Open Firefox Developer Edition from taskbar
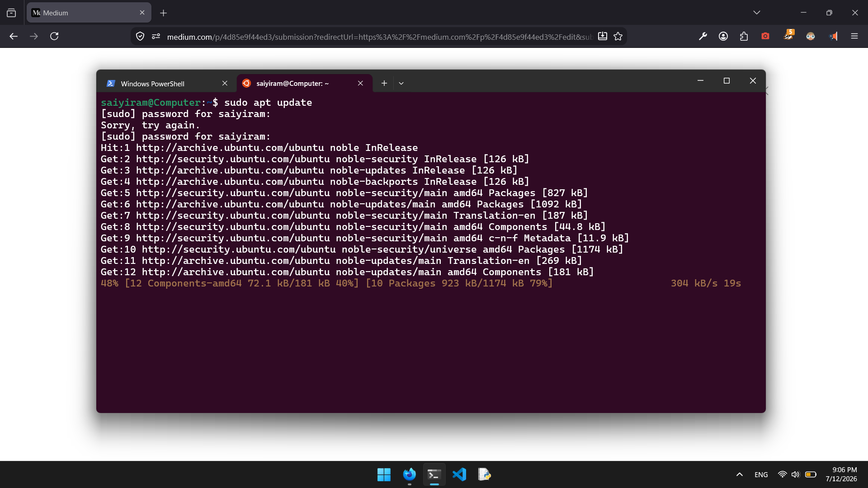Viewport: 868px width, 488px height. tap(409, 474)
